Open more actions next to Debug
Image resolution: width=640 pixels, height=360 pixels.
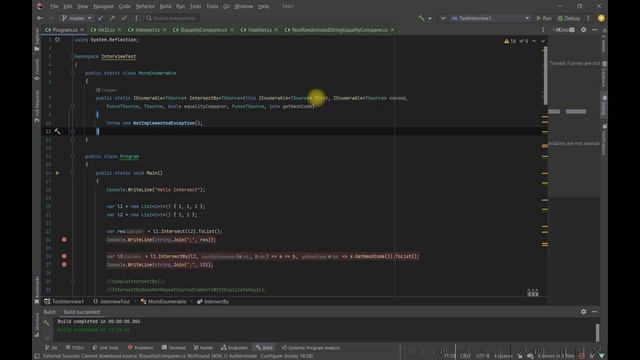tap(588, 18)
